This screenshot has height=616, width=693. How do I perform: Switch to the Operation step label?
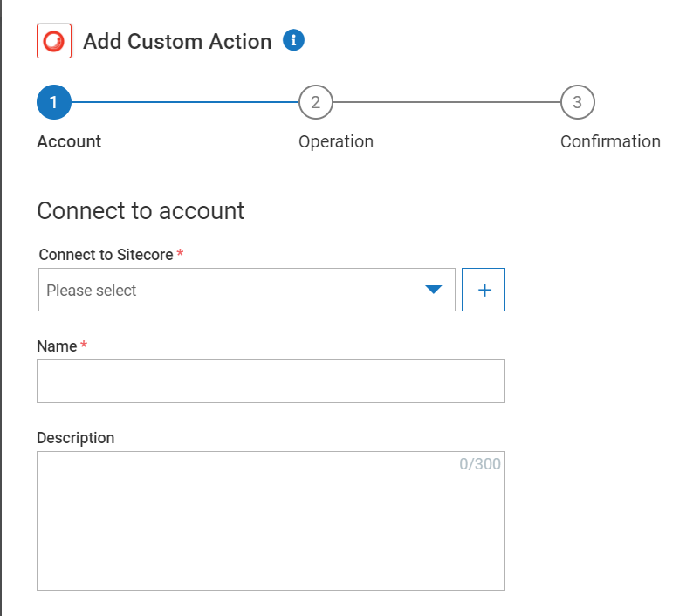coord(336,141)
